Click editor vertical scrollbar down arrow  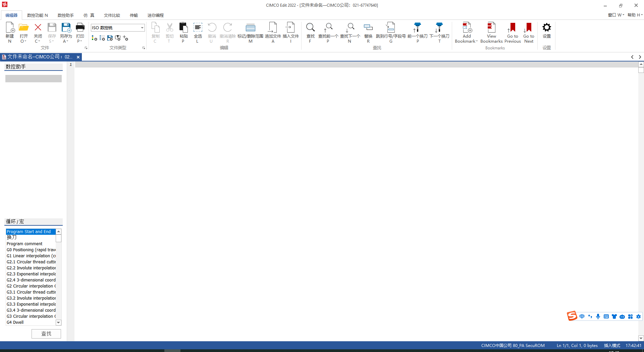pyautogui.click(x=641, y=338)
